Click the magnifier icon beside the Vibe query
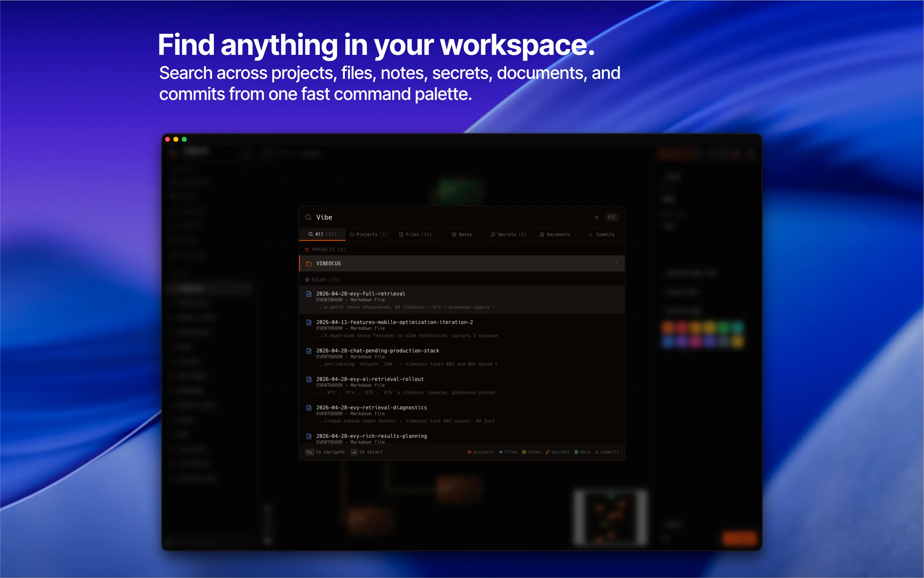The width and height of the screenshot is (924, 578). [308, 217]
